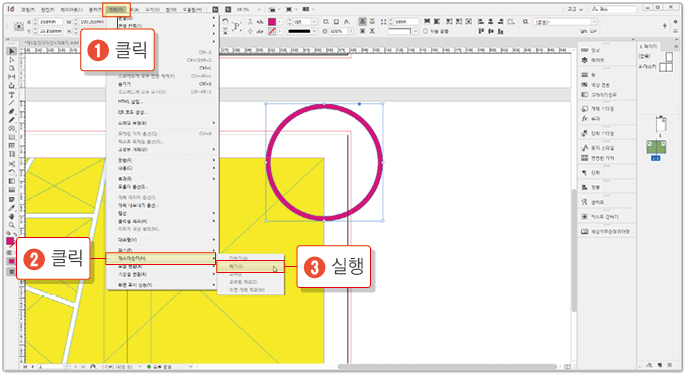
Task: Expand the fill color swatch arrow
Action: pyautogui.click(x=280, y=21)
